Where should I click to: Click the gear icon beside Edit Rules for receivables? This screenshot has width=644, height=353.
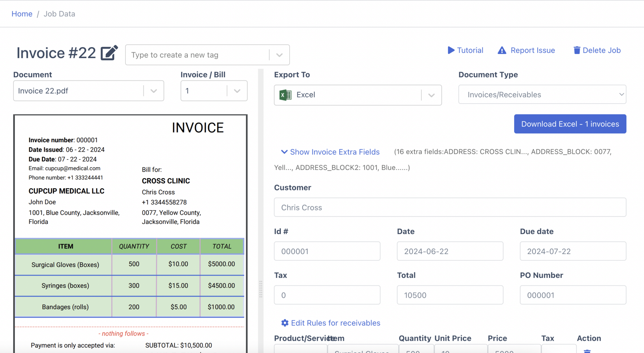coord(284,323)
